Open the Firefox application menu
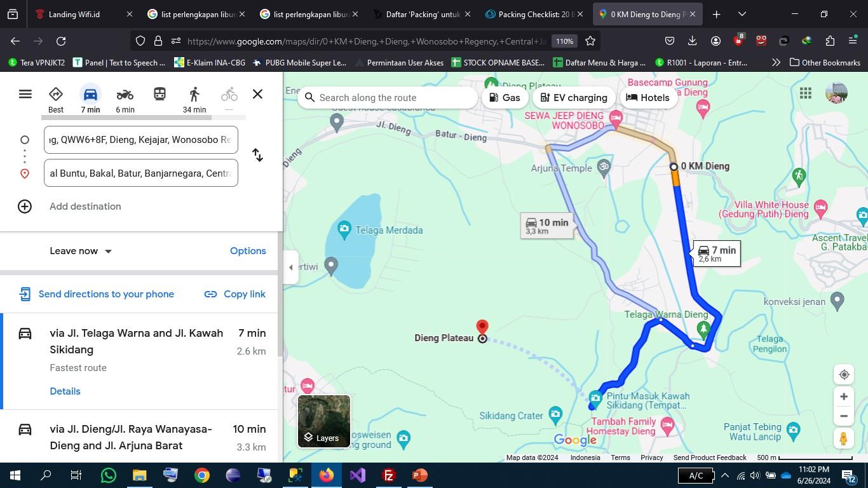Image resolution: width=868 pixels, height=488 pixels. tap(853, 41)
